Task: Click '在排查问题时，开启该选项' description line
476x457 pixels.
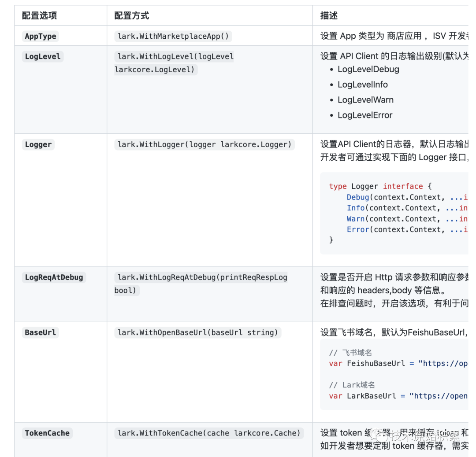Action: pyautogui.click(x=394, y=303)
